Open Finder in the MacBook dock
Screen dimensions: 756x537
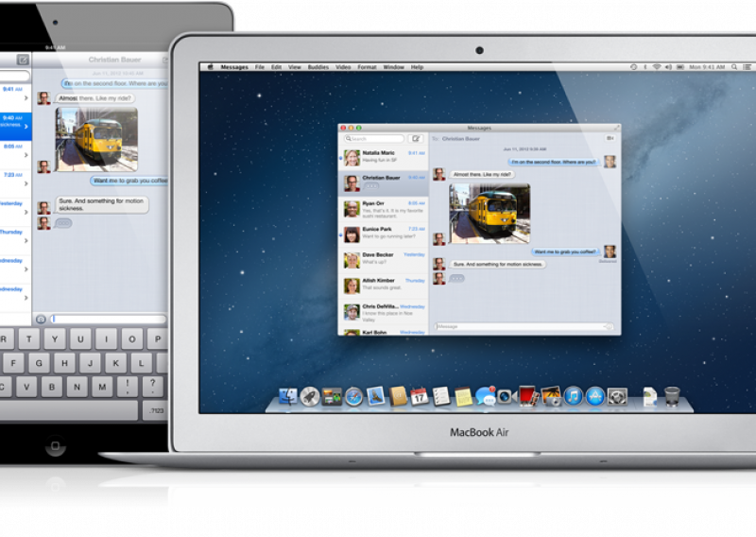[x=288, y=396]
